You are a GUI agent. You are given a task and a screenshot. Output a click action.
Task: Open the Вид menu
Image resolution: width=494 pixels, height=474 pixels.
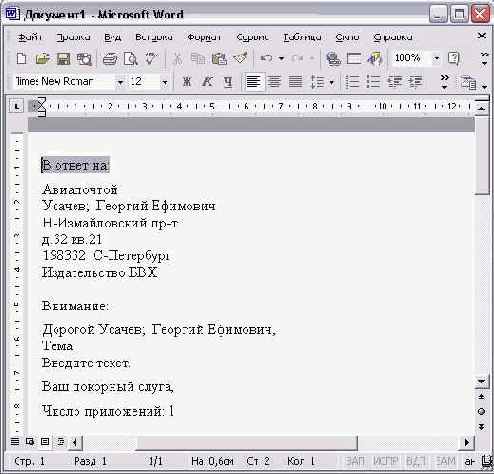pyautogui.click(x=112, y=37)
